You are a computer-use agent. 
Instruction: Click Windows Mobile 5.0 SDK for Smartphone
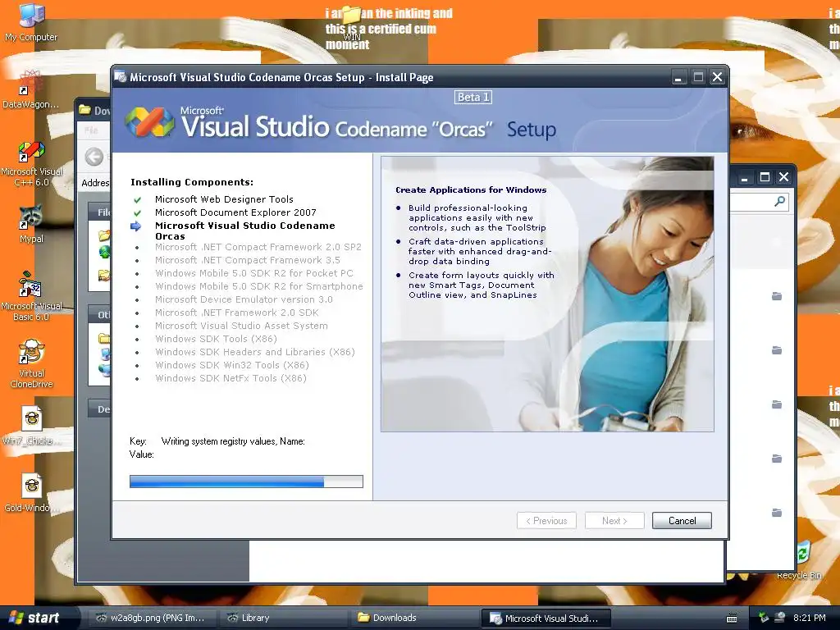258,286
